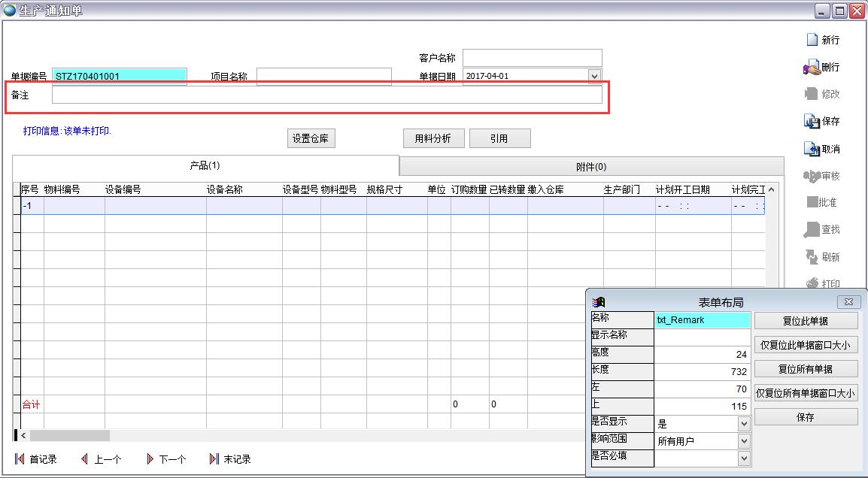Click the 保存 save icon in sidebar

(x=812, y=121)
